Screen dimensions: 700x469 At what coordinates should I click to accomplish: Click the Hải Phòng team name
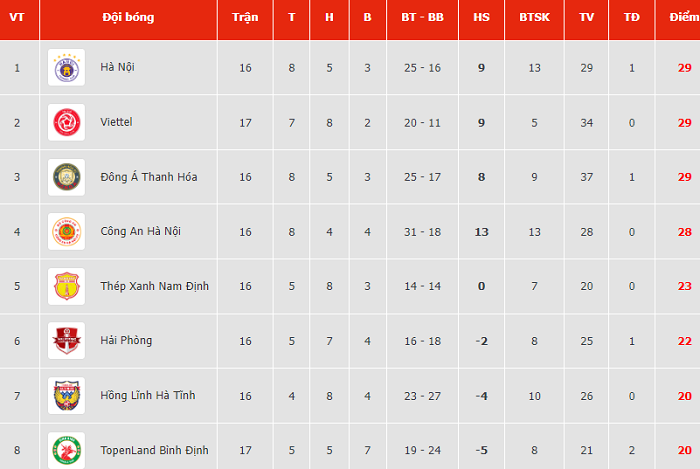point(126,340)
